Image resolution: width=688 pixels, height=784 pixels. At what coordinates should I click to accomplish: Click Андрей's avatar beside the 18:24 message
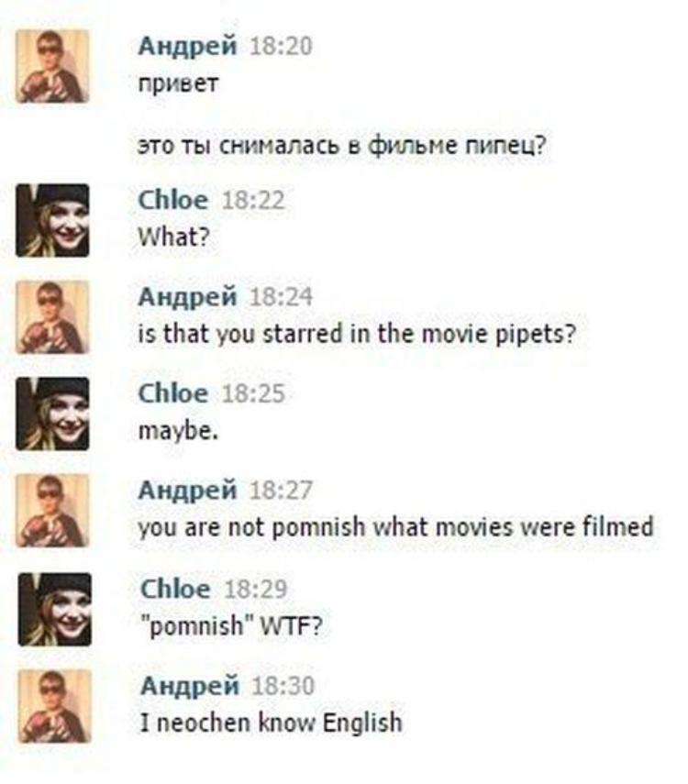[52, 317]
